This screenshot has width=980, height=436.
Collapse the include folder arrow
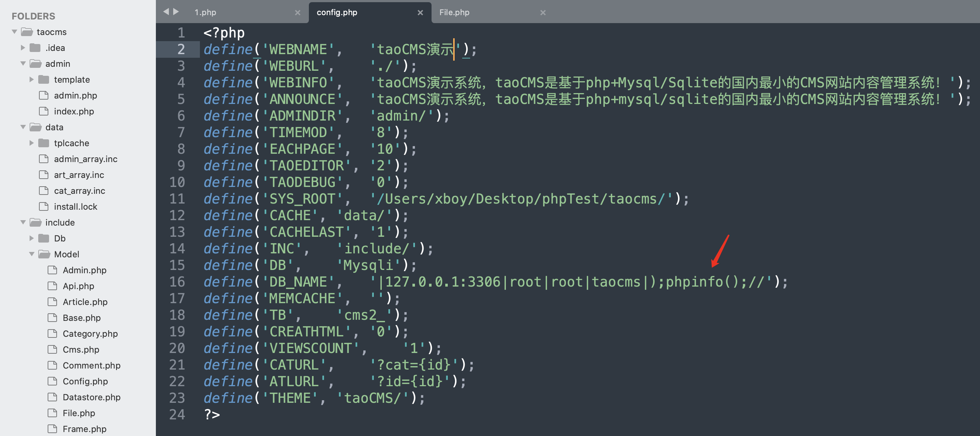23,222
